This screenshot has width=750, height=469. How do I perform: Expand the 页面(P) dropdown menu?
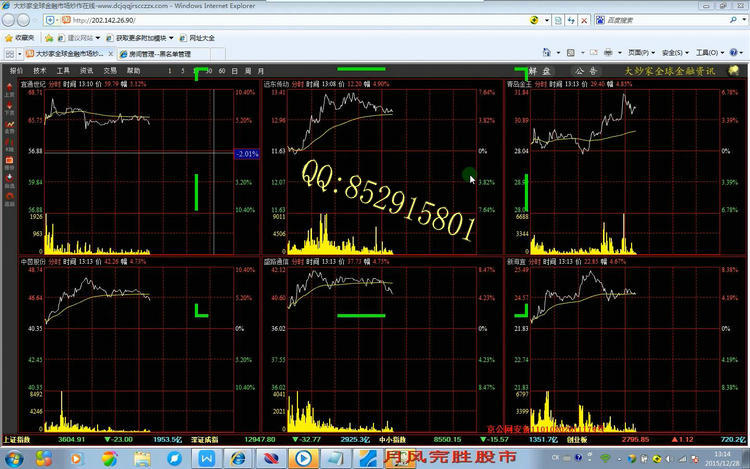click(640, 52)
